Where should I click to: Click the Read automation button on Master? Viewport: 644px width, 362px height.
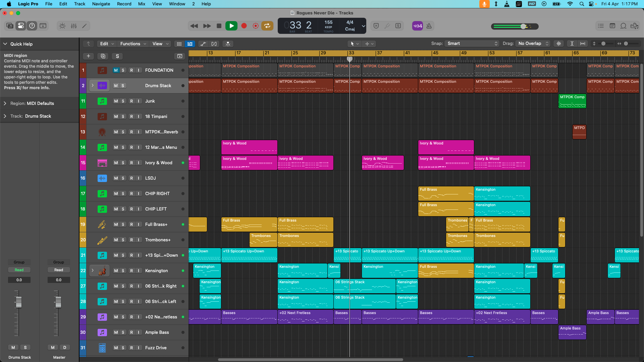point(59,270)
